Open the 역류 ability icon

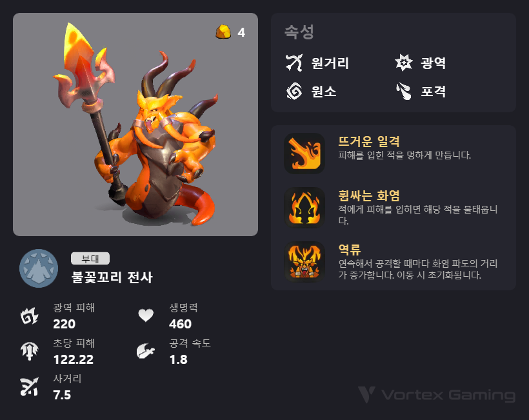(x=304, y=261)
